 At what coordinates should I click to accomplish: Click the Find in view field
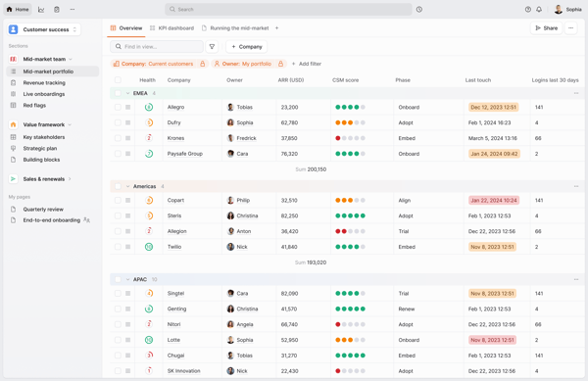tap(157, 46)
